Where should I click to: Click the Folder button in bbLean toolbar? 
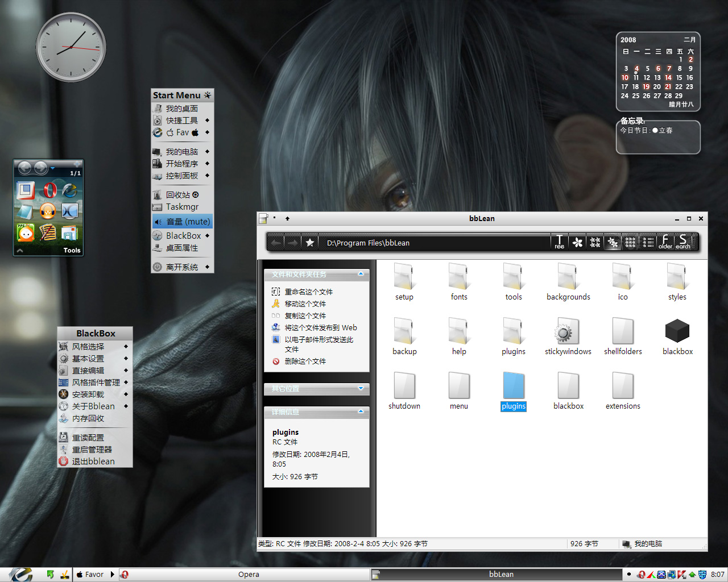(x=665, y=242)
